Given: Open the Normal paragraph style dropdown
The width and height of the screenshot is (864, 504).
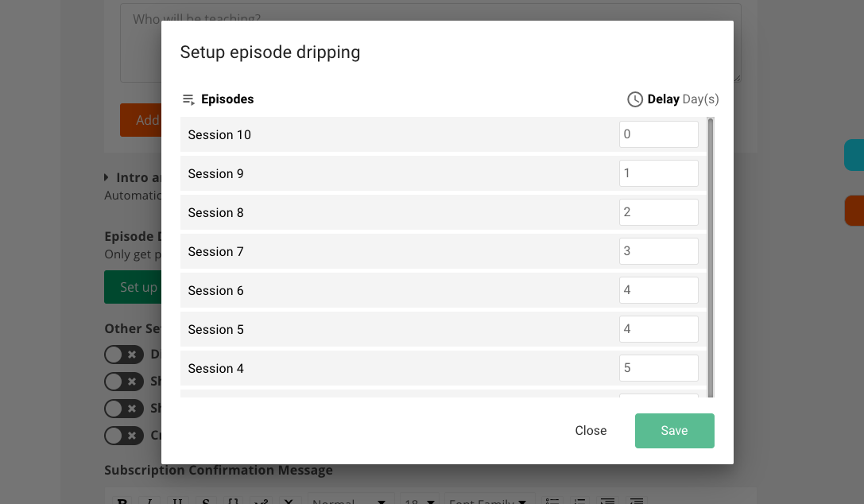Looking at the screenshot, I should point(351,499).
